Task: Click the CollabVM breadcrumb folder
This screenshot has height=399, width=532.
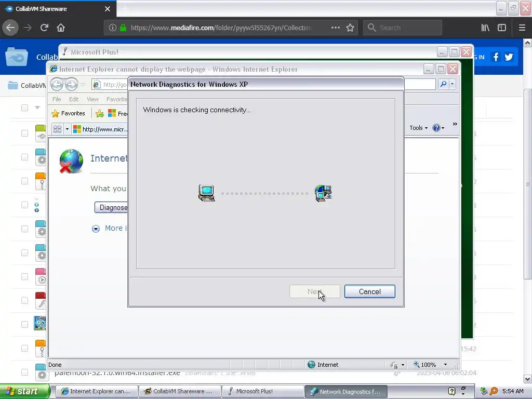Action: click(x=27, y=85)
